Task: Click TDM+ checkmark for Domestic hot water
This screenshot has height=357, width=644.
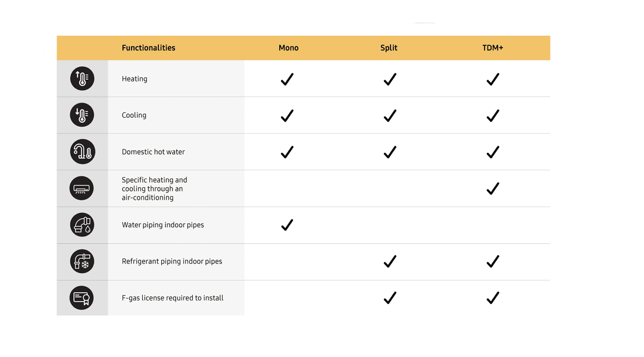Action: (492, 152)
